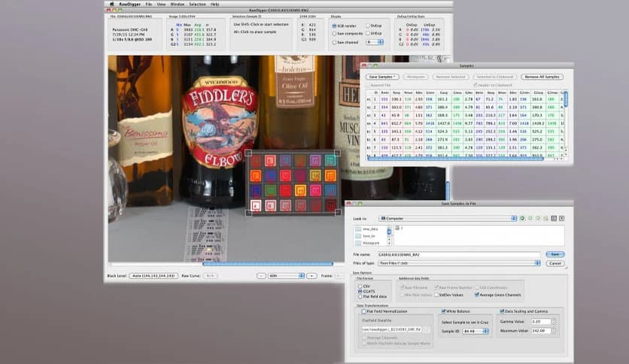This screenshot has width=629, height=364.
Task: Click Cancel in Save Samples dialog
Action: (x=555, y=263)
